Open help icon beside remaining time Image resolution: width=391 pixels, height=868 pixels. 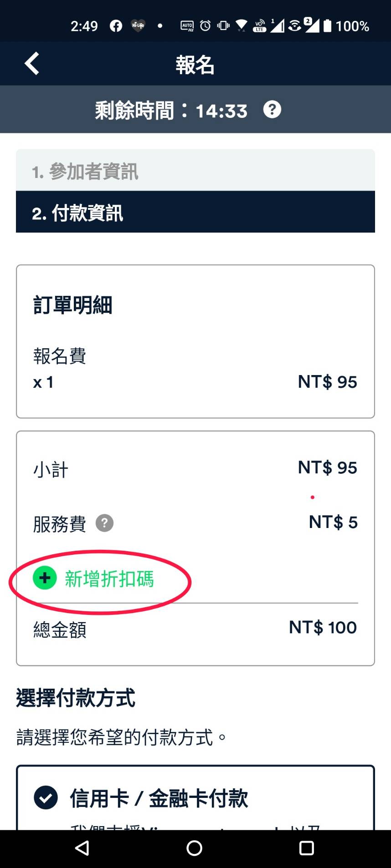(272, 110)
